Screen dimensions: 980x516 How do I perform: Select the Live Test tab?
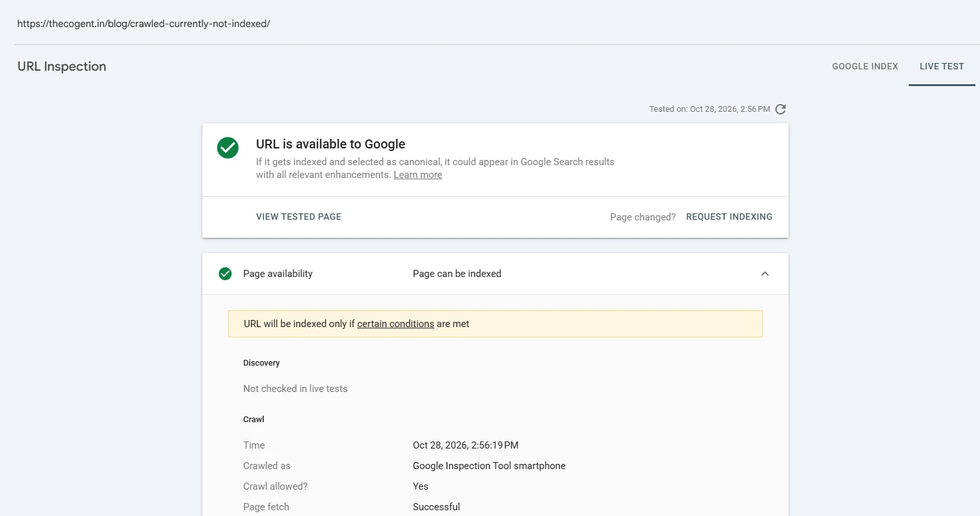941,66
